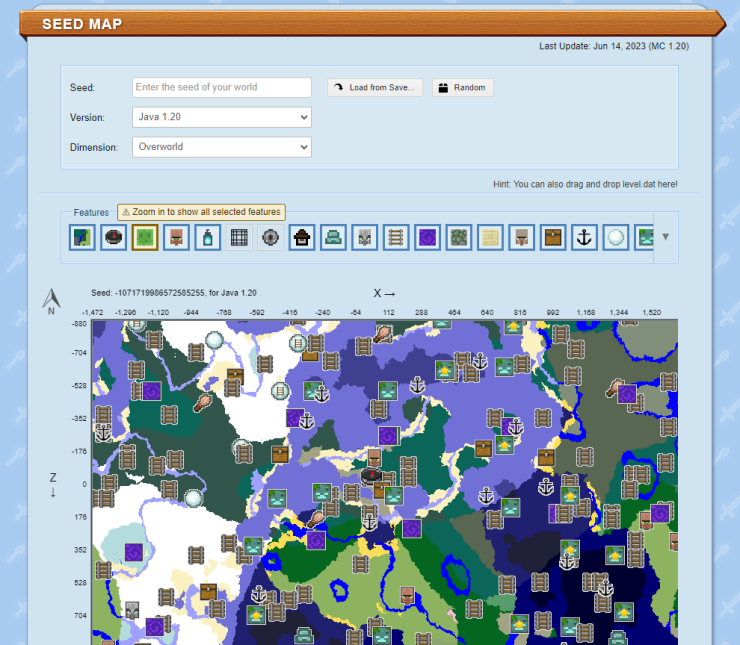Click the X axis label '112'

click(388, 312)
